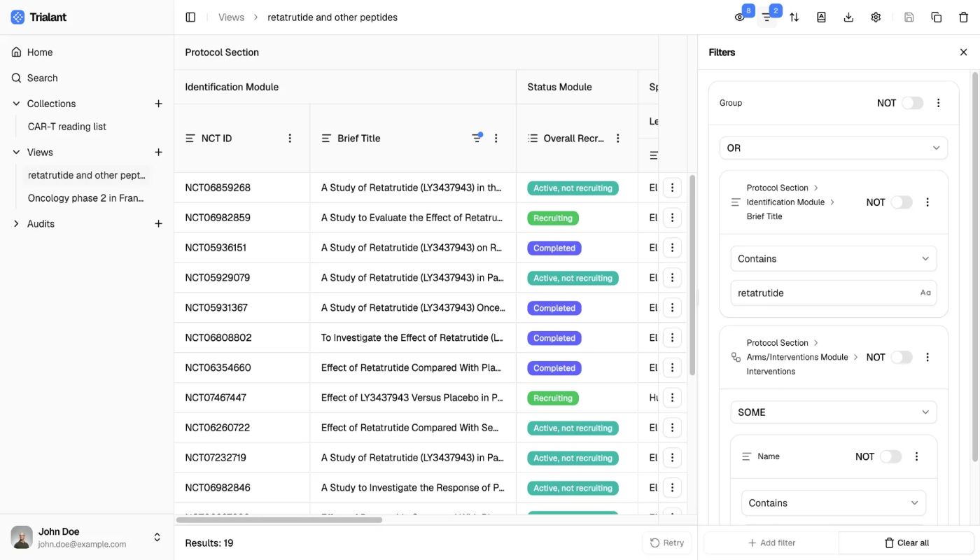Click the Brief Title column filter icon
Viewport: 980px width, 560px height.
[x=477, y=138]
